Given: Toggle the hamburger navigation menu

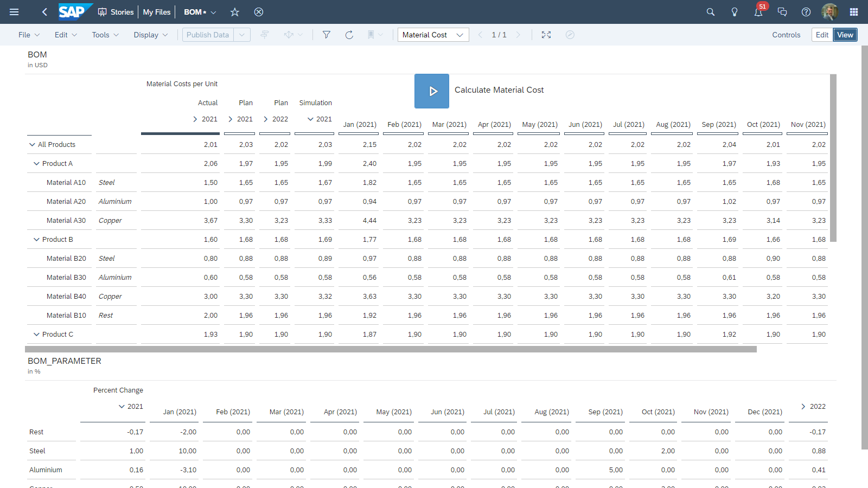Looking at the screenshot, I should click(14, 12).
